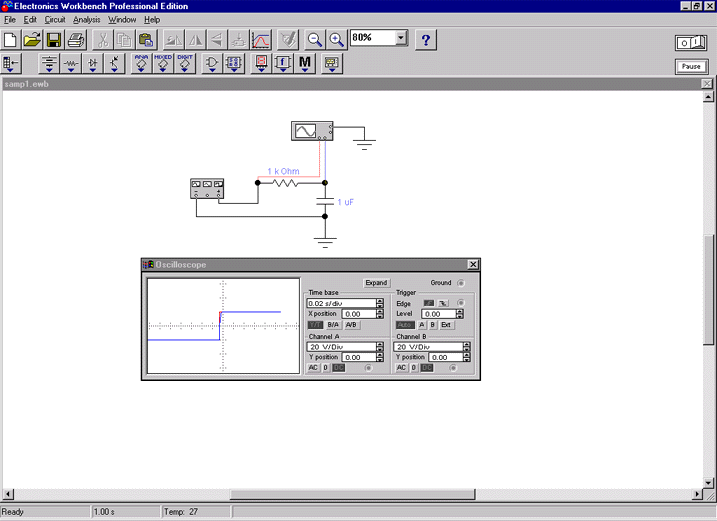Viewport: 717px width, 521px height.
Task: Zoom in with plus magnifier
Action: (336, 40)
